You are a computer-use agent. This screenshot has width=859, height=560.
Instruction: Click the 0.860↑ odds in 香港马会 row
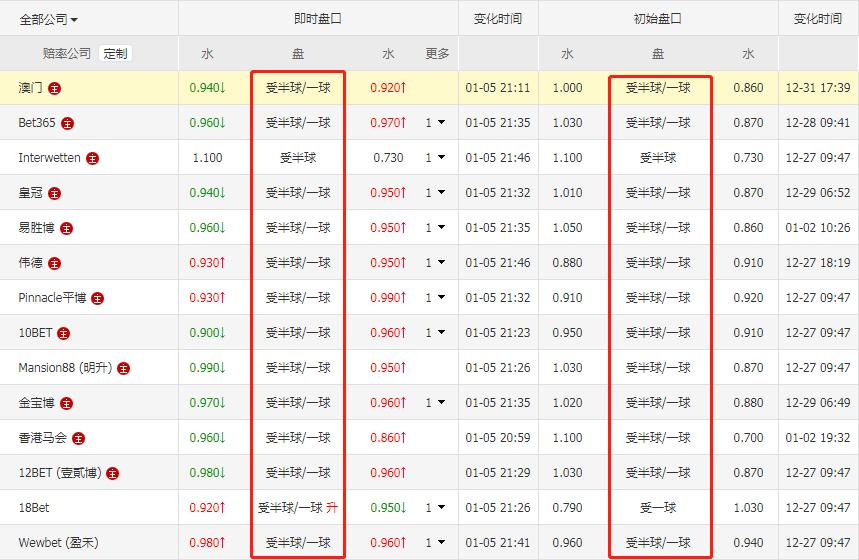[388, 438]
